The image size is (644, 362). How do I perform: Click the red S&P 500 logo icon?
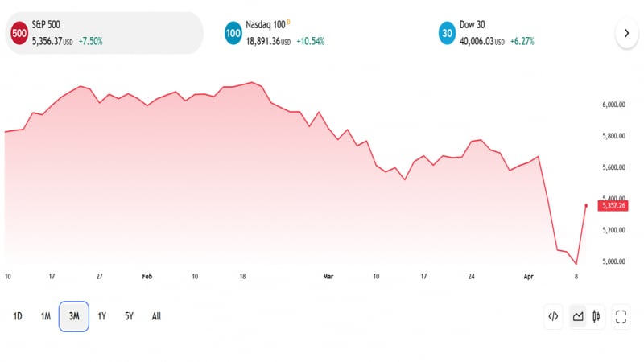(19, 33)
